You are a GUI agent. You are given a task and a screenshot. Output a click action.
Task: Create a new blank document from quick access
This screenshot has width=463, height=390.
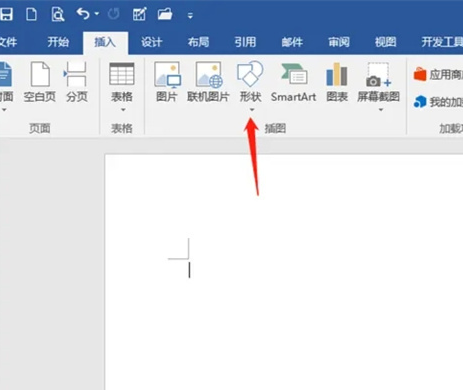tap(31, 14)
